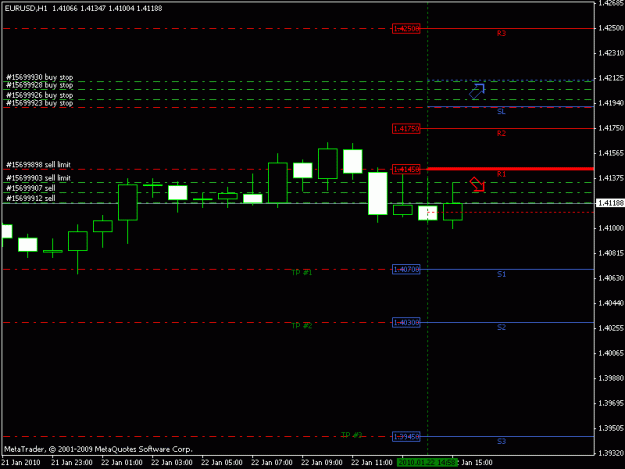The width and height of the screenshot is (625, 469).
Task: Click the 1.42310 value on price axis
Action: (x=611, y=53)
